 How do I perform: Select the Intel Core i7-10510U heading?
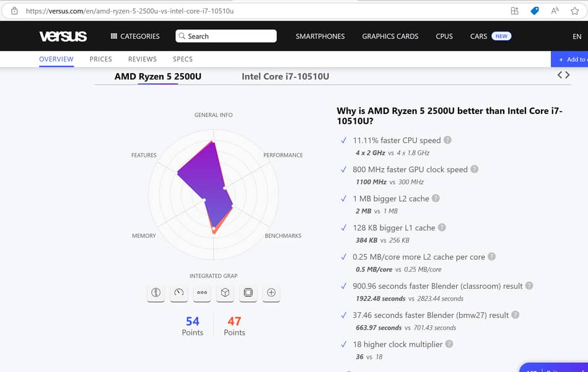(x=285, y=76)
